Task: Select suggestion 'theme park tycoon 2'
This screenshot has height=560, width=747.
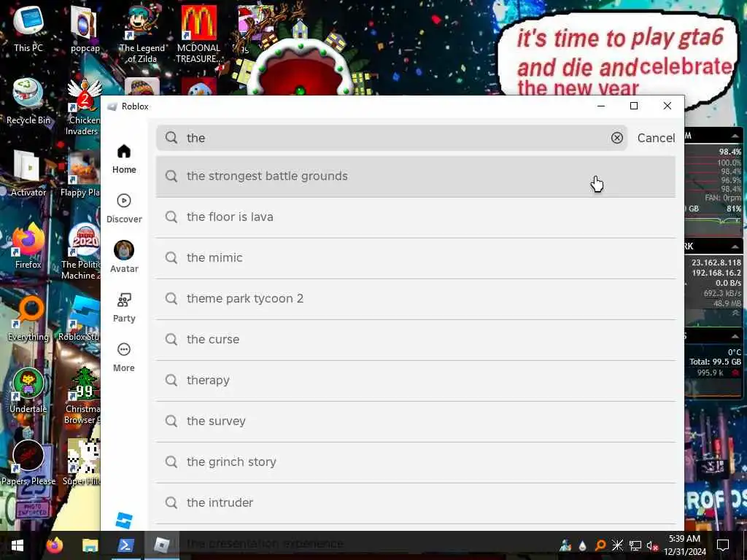Action: (x=415, y=299)
